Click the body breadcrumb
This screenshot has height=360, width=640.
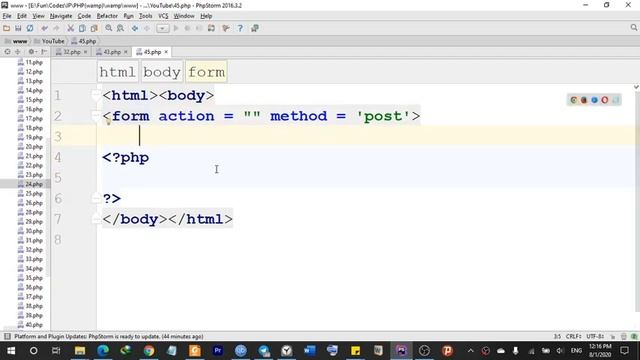click(162, 72)
